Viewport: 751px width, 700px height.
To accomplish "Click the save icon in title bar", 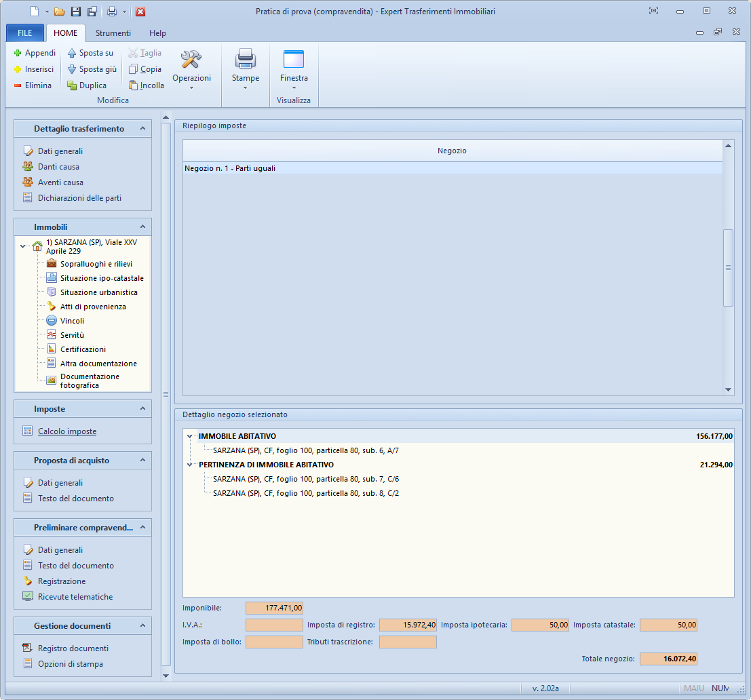I will [x=76, y=12].
